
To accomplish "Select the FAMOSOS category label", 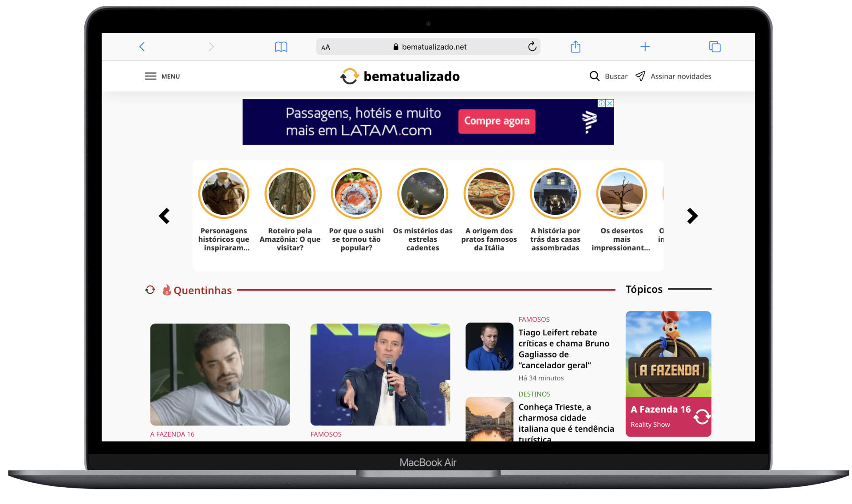I will [534, 319].
